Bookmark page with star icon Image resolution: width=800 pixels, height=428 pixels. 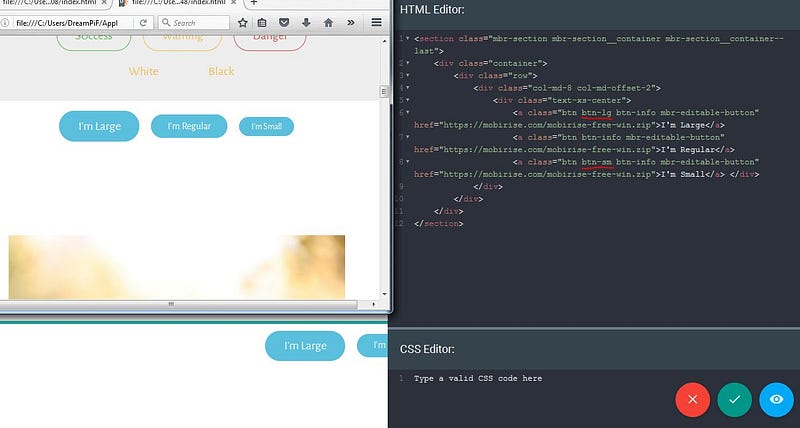pyautogui.click(x=243, y=23)
